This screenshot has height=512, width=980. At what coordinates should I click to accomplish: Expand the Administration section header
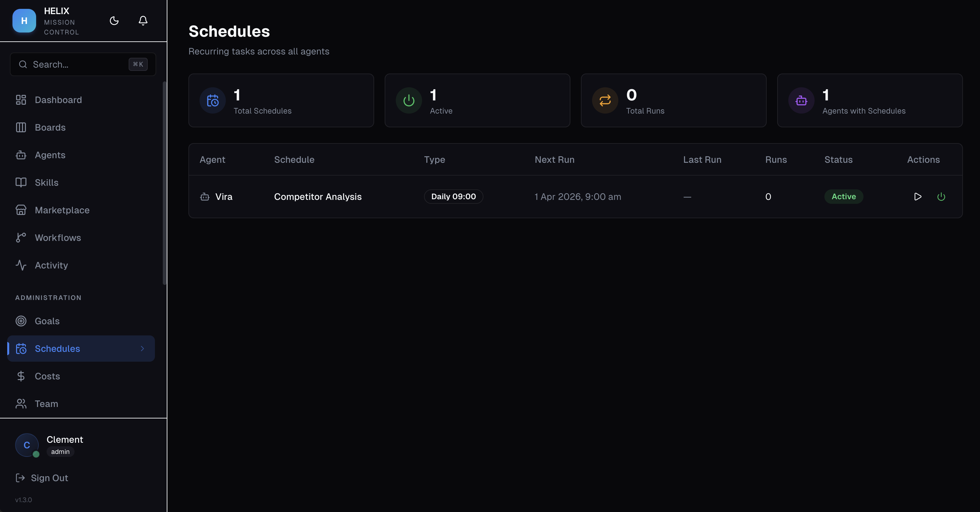point(48,297)
